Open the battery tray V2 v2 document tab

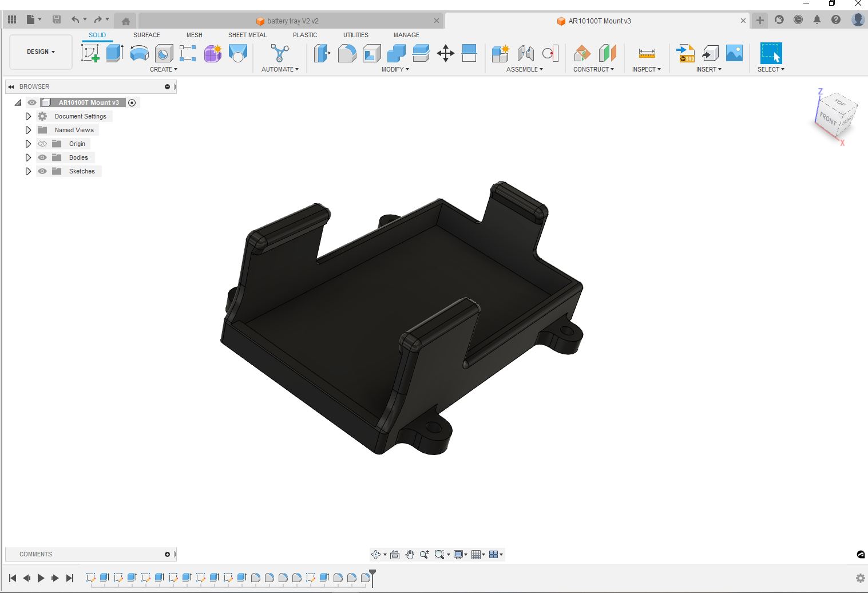click(292, 21)
